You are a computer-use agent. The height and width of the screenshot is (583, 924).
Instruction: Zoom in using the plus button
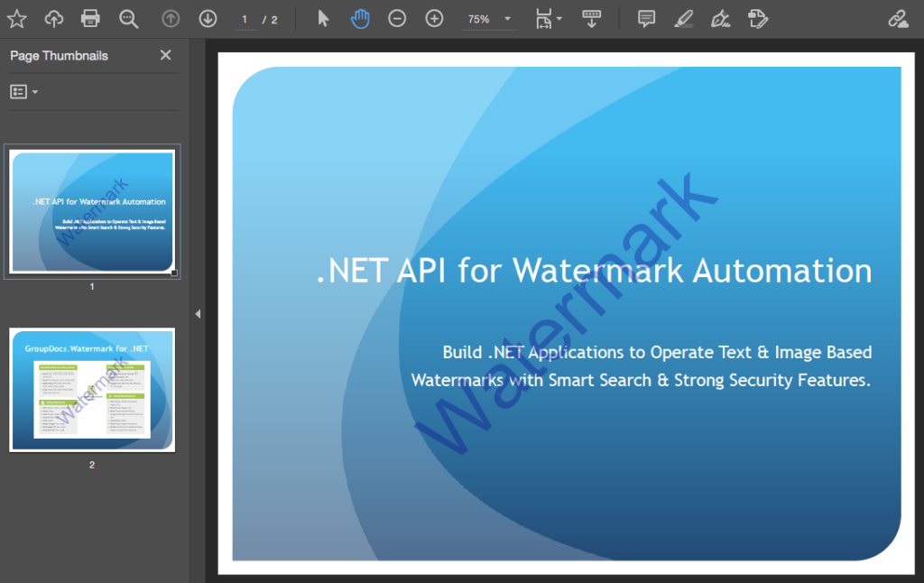[434, 18]
